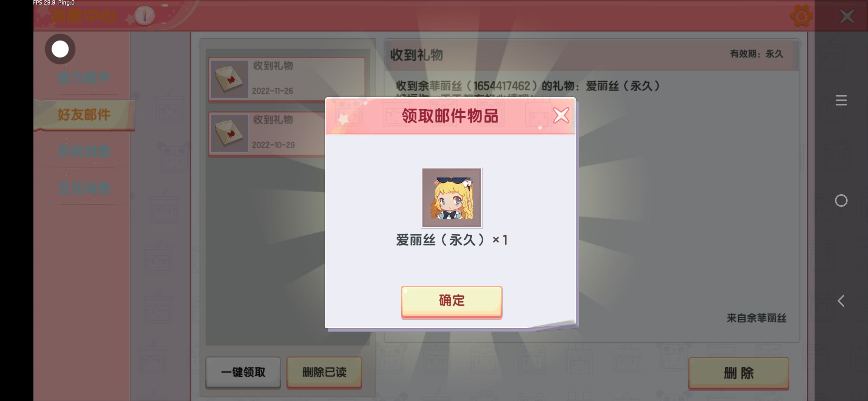The image size is (868, 401).
Task: Click the 删除已读 button
Action: 324,372
